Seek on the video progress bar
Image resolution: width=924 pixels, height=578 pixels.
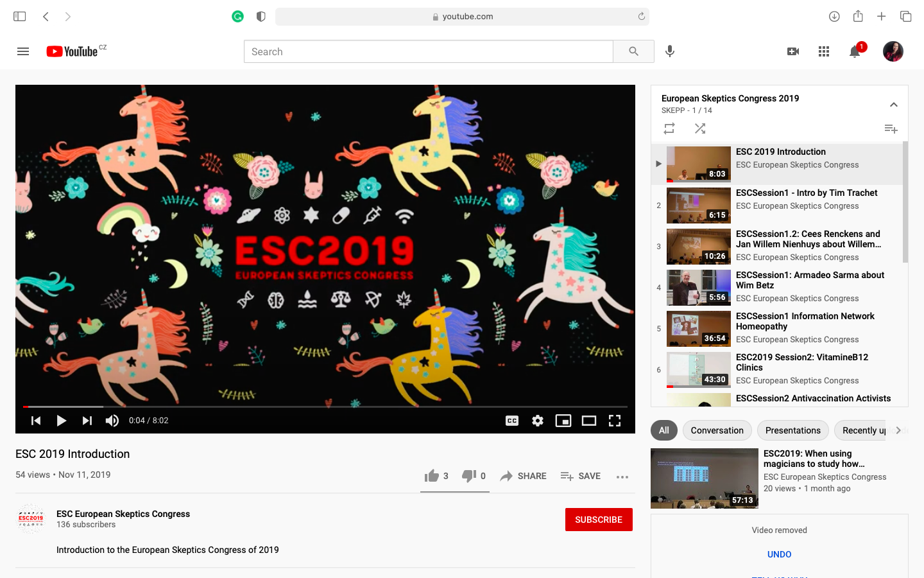[325, 407]
